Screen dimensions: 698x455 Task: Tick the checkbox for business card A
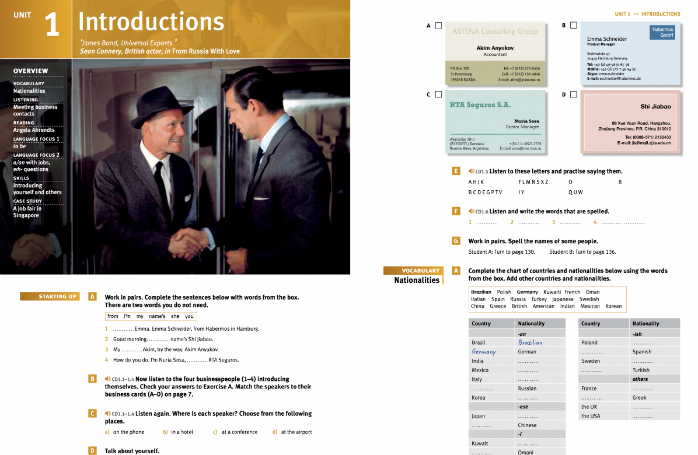pos(439,24)
